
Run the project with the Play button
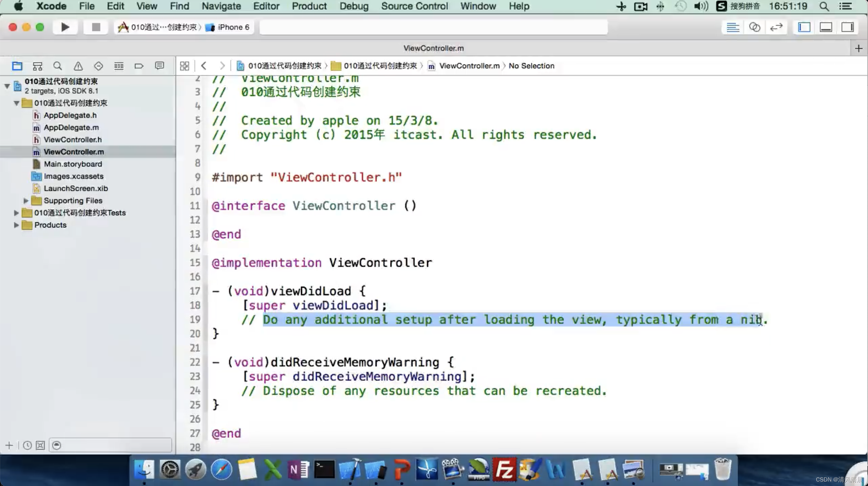coord(65,27)
